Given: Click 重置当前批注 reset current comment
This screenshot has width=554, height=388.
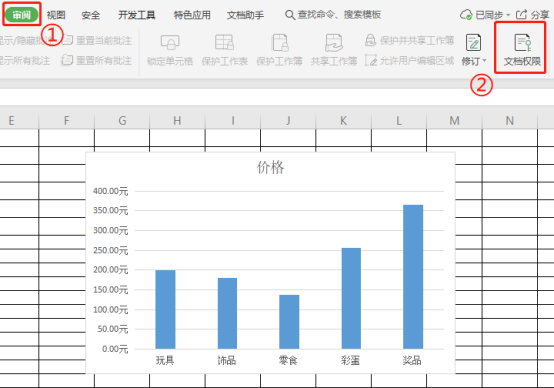Looking at the screenshot, I should pos(97,40).
